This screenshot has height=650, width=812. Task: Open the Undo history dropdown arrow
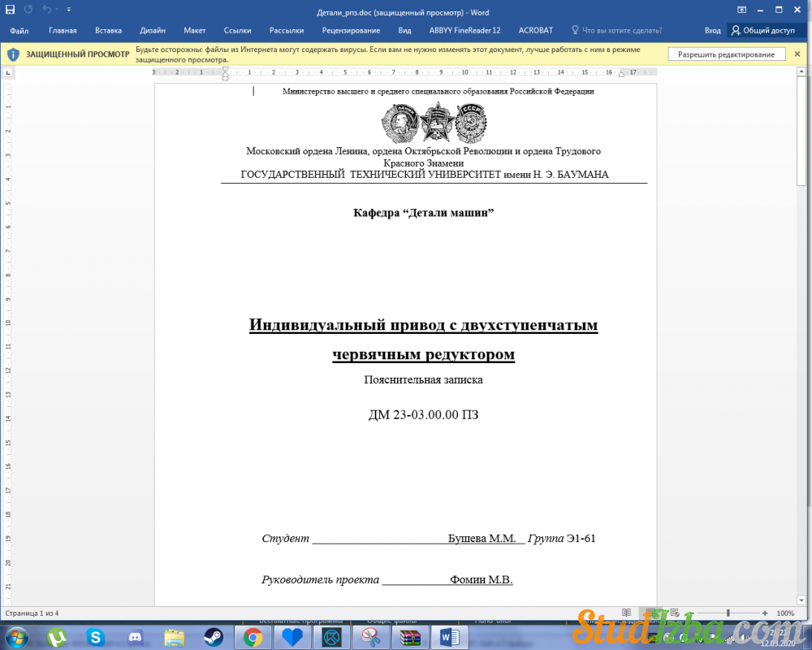pos(56,9)
